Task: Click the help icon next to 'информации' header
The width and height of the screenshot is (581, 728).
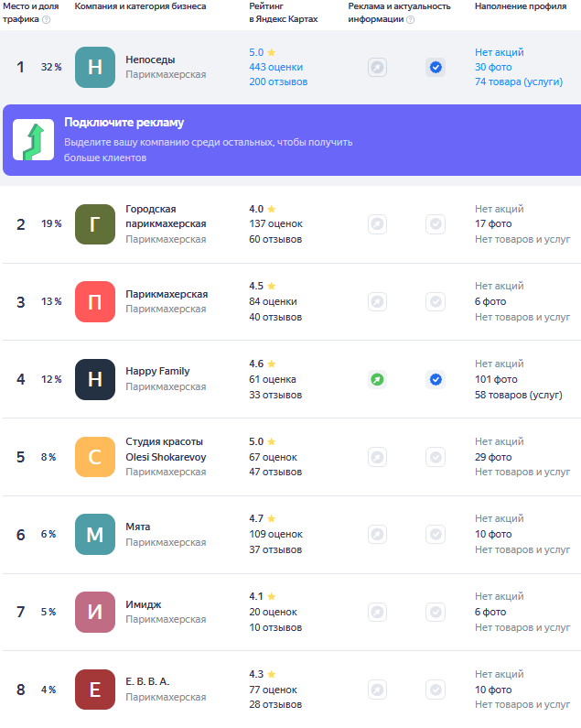Action: point(410,19)
